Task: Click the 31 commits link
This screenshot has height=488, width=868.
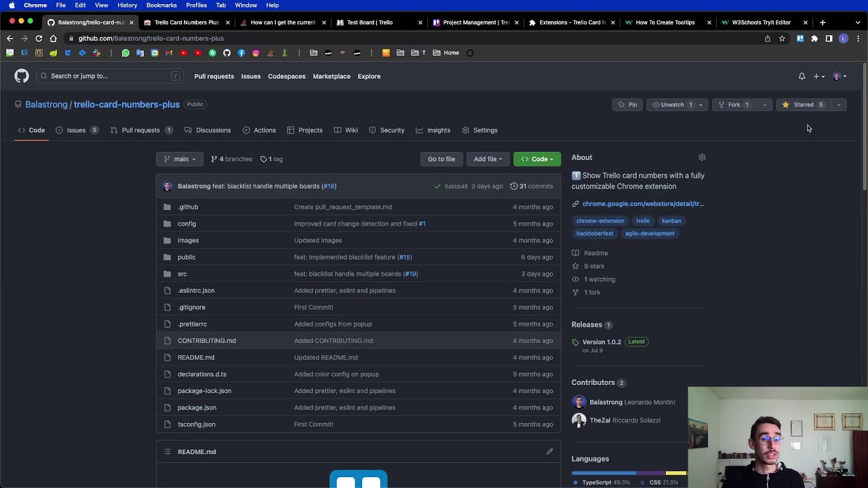Action: pos(532,186)
